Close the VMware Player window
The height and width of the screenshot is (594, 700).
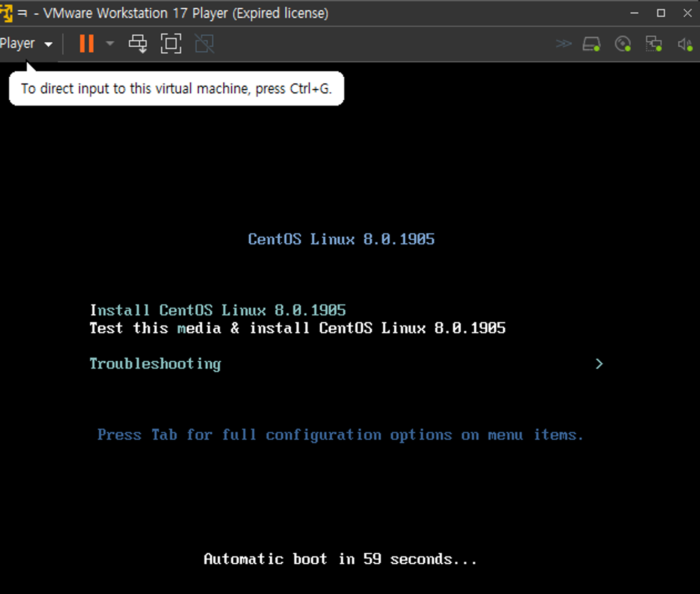point(687,13)
